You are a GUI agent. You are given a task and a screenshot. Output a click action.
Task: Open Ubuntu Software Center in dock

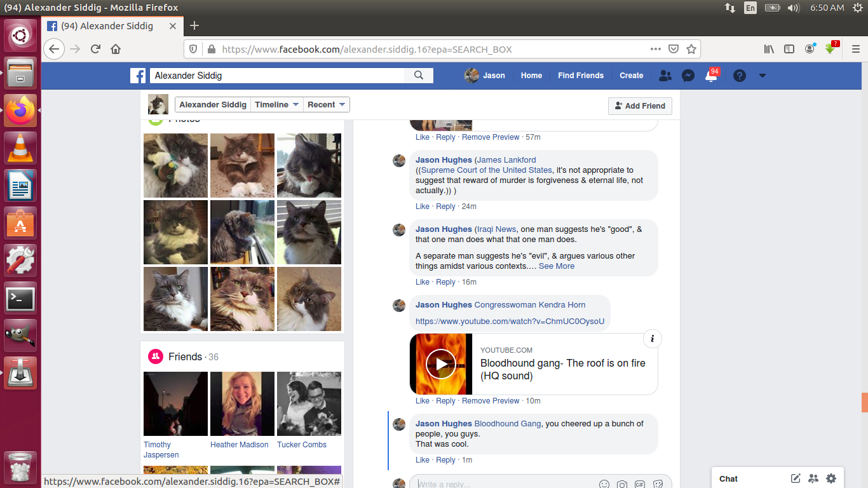pos(22,224)
